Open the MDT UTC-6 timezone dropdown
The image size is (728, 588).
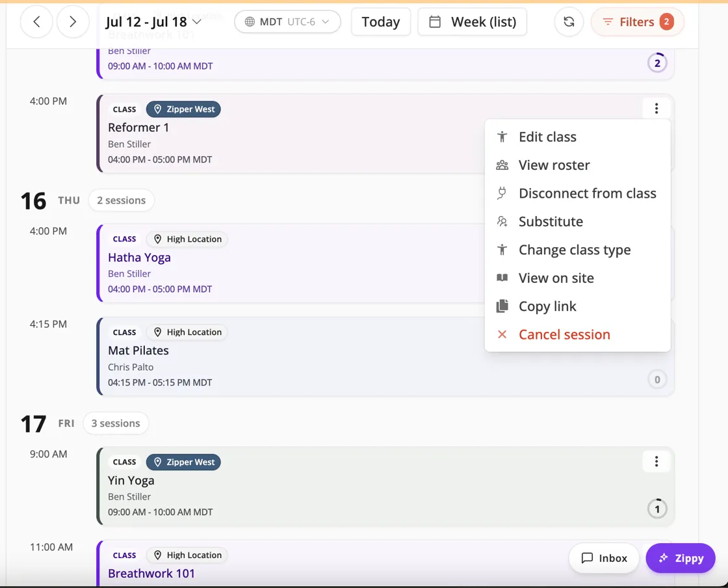pyautogui.click(x=287, y=21)
